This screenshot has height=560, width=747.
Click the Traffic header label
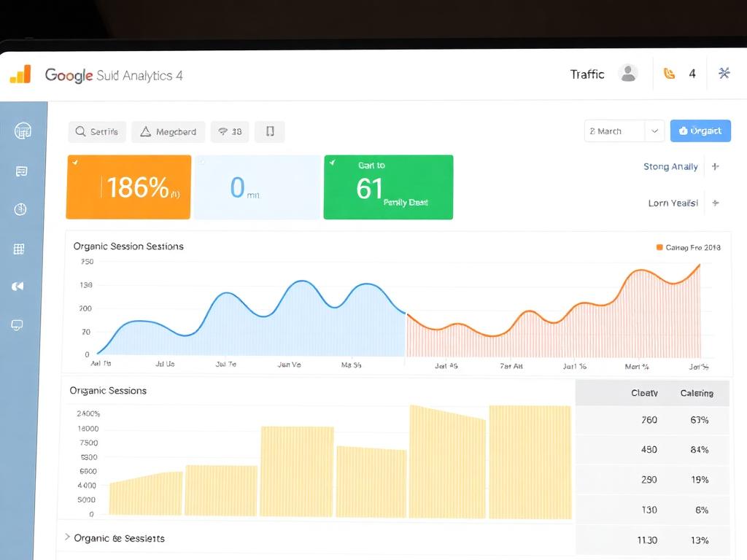point(587,74)
